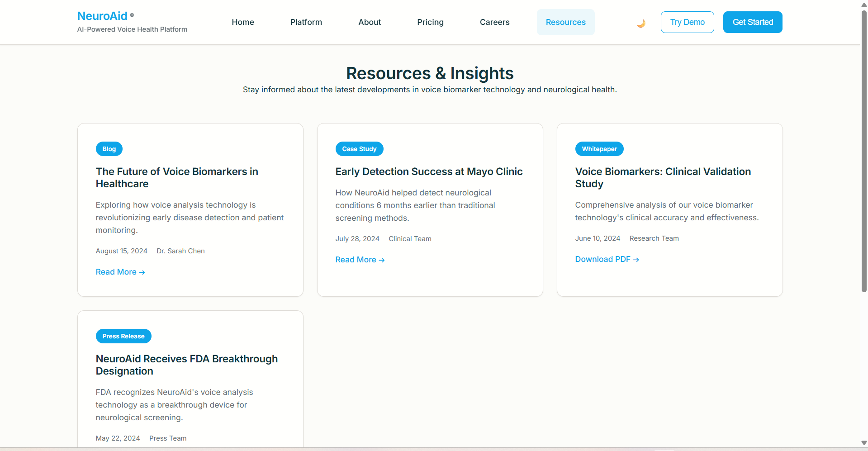Viewport: 868px width, 451px height.
Task: Click the 'Press Team' author text
Action: coord(168,438)
